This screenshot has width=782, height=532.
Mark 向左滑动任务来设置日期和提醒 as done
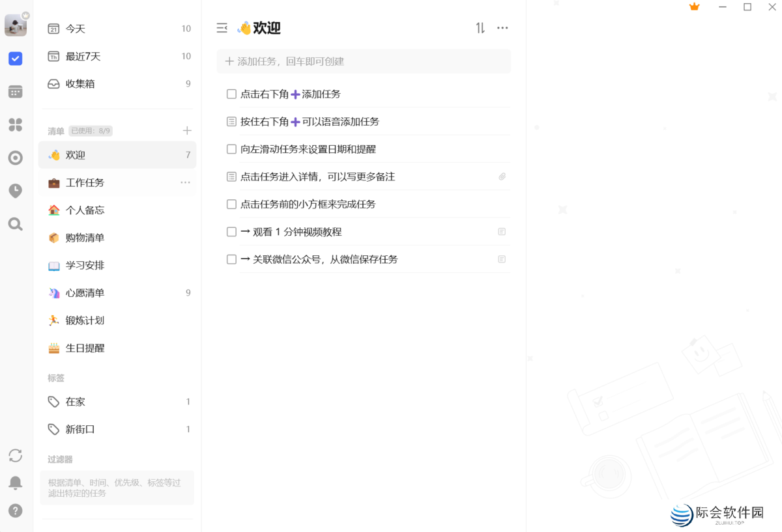231,149
